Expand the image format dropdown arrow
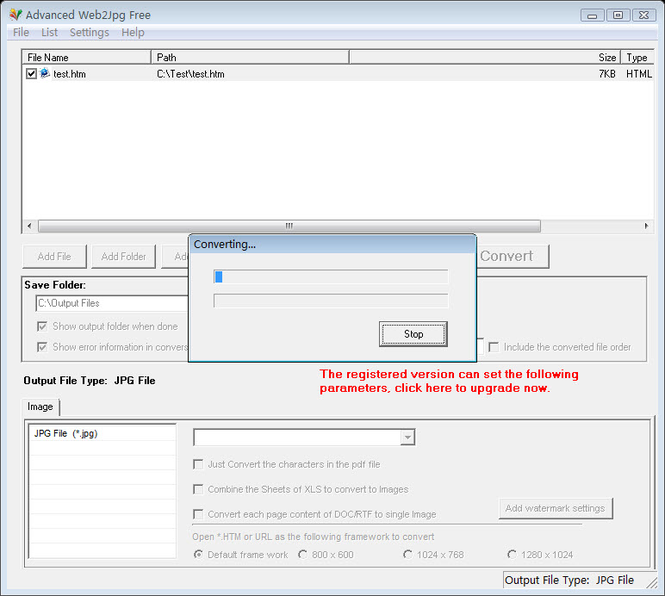Viewport: 665px width, 596px height. 407,437
